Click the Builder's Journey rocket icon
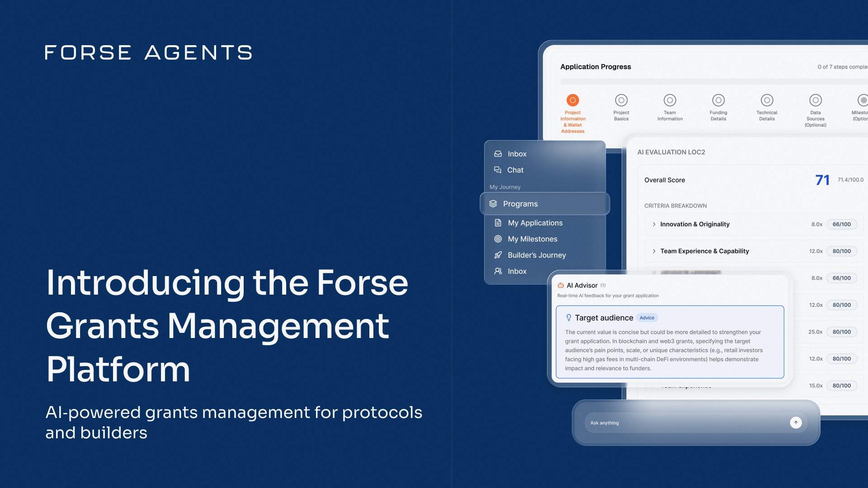This screenshot has width=868, height=488. coord(498,255)
